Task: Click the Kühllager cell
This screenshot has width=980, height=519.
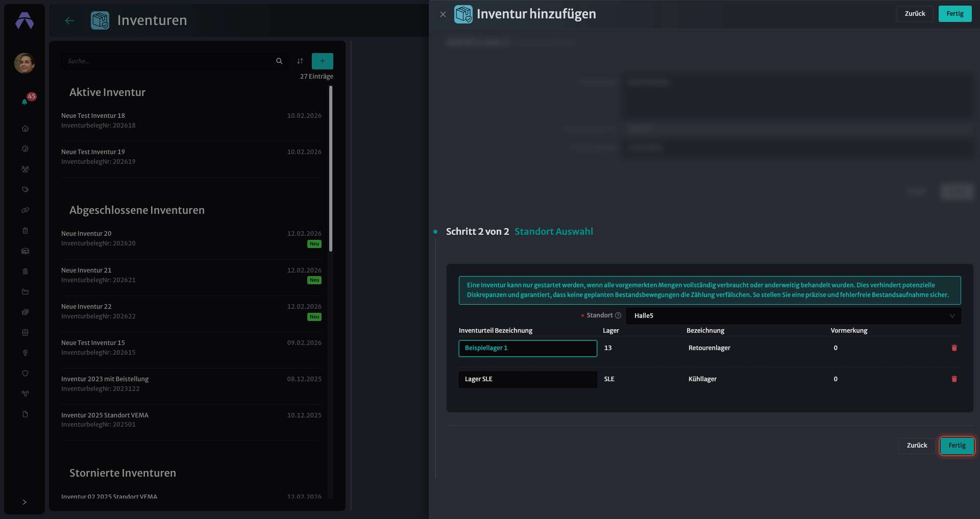Action: tap(702, 379)
